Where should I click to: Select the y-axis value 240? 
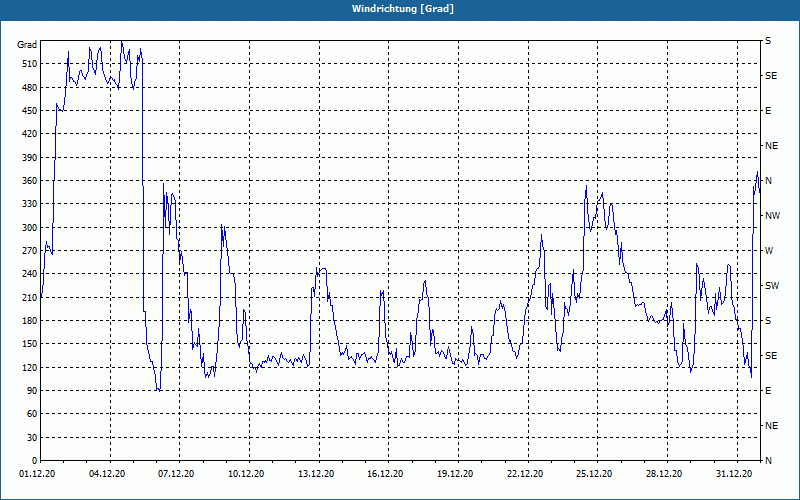(x=30, y=274)
